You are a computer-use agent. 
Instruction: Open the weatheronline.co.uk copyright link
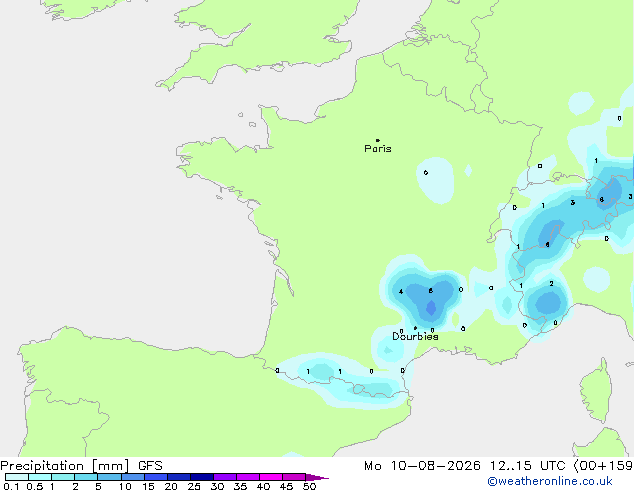pyautogui.click(x=550, y=481)
